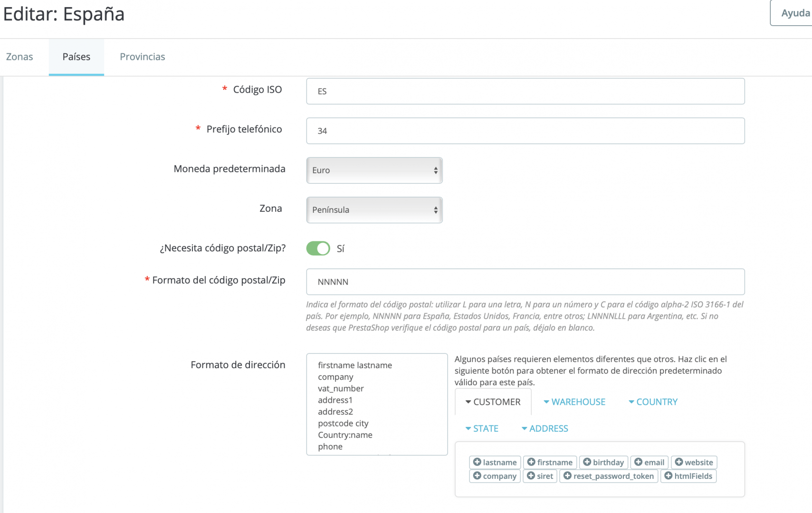Open the Provincias tab

coord(143,57)
